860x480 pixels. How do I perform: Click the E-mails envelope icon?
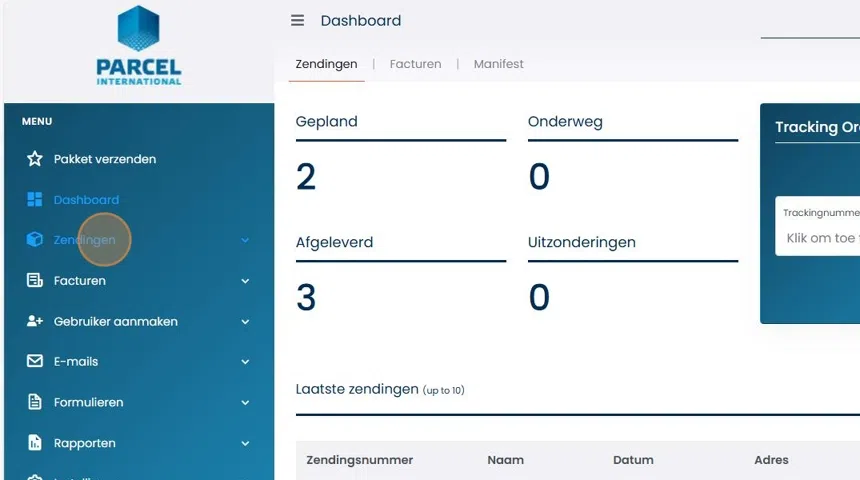pyautogui.click(x=35, y=361)
